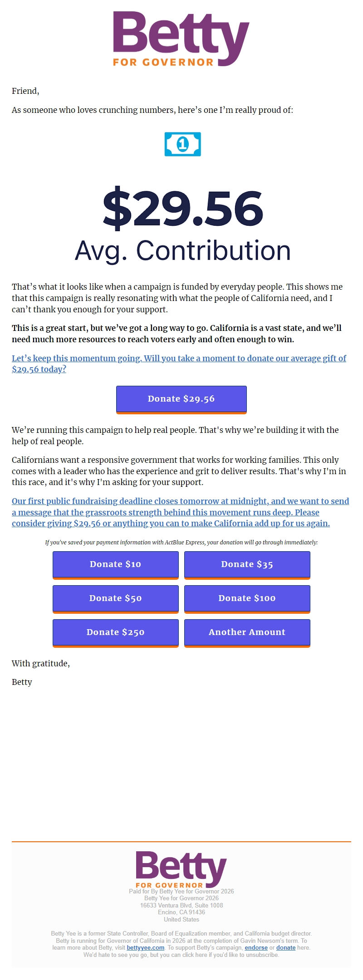
Task: Select the Donate $35 button
Action: coord(247,564)
